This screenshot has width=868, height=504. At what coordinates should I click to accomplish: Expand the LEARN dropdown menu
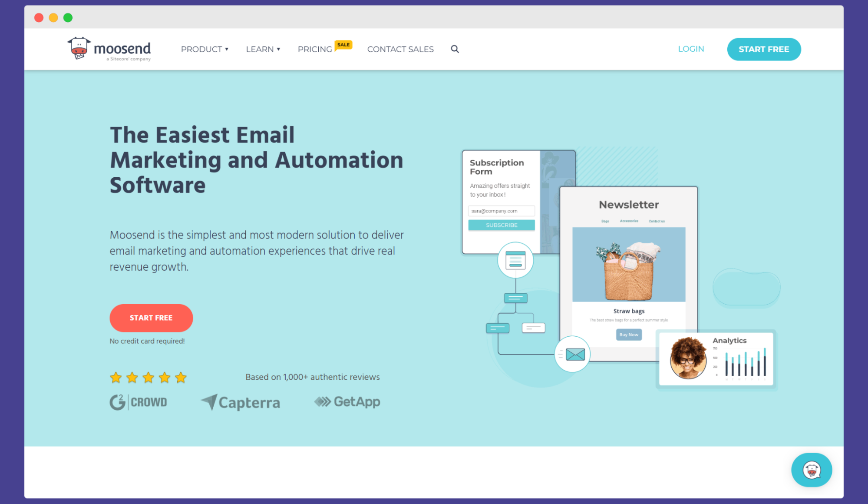tap(263, 49)
